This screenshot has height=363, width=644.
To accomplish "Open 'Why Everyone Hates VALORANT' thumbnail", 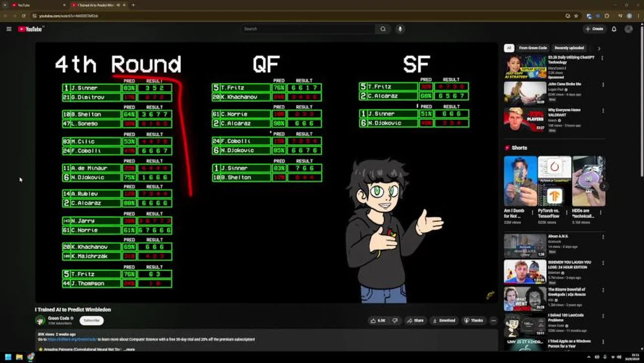I will 525,120.
